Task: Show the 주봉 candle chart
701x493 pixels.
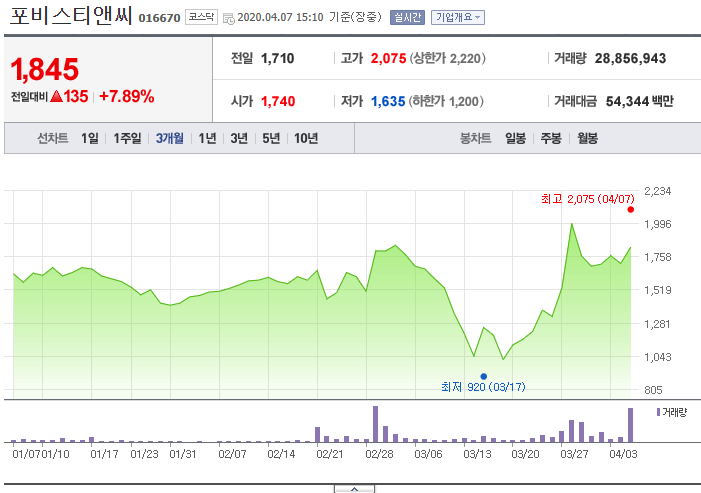Action: [x=551, y=138]
